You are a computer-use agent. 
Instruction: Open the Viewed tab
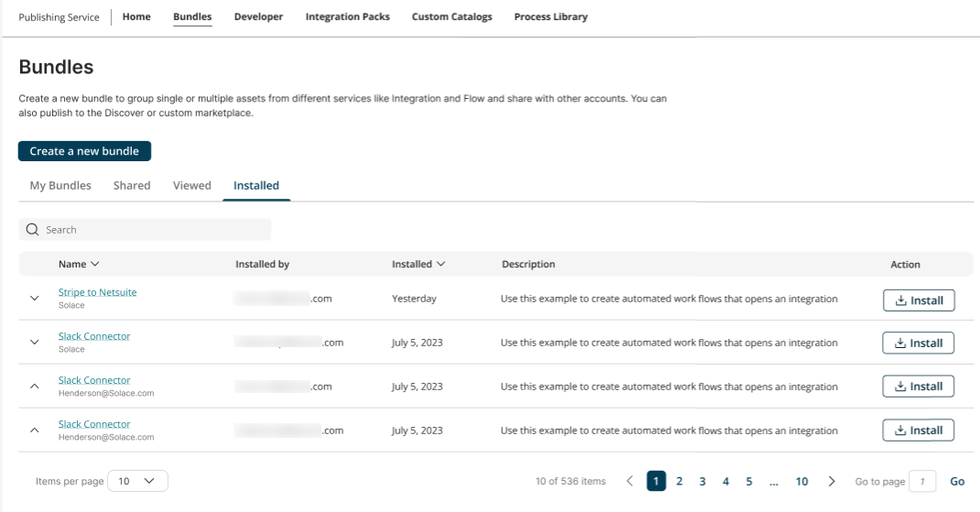[192, 186]
